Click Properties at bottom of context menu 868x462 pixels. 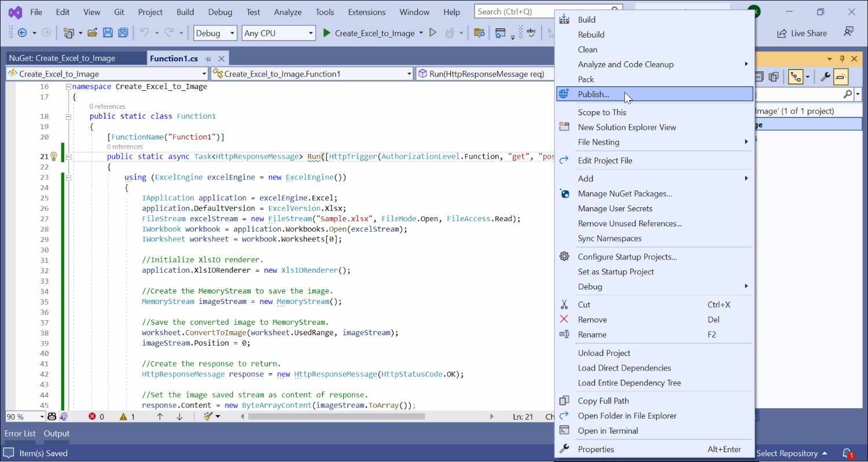[654, 449]
